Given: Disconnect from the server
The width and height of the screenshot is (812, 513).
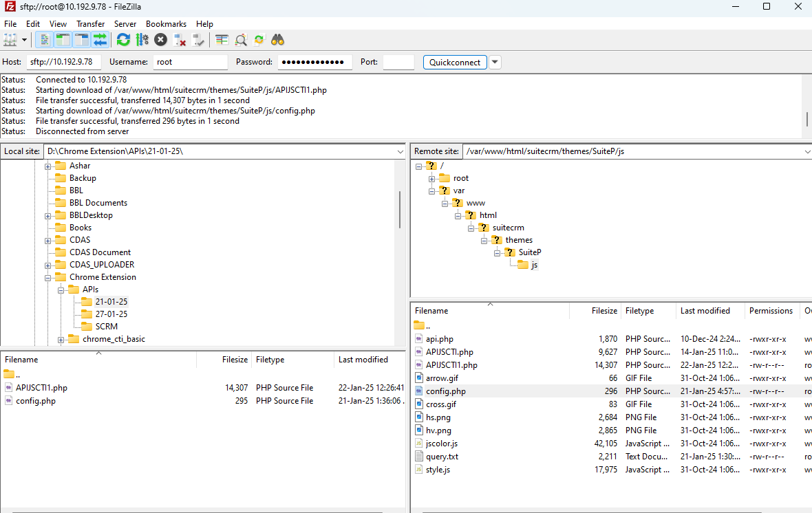Looking at the screenshot, I should point(178,39).
